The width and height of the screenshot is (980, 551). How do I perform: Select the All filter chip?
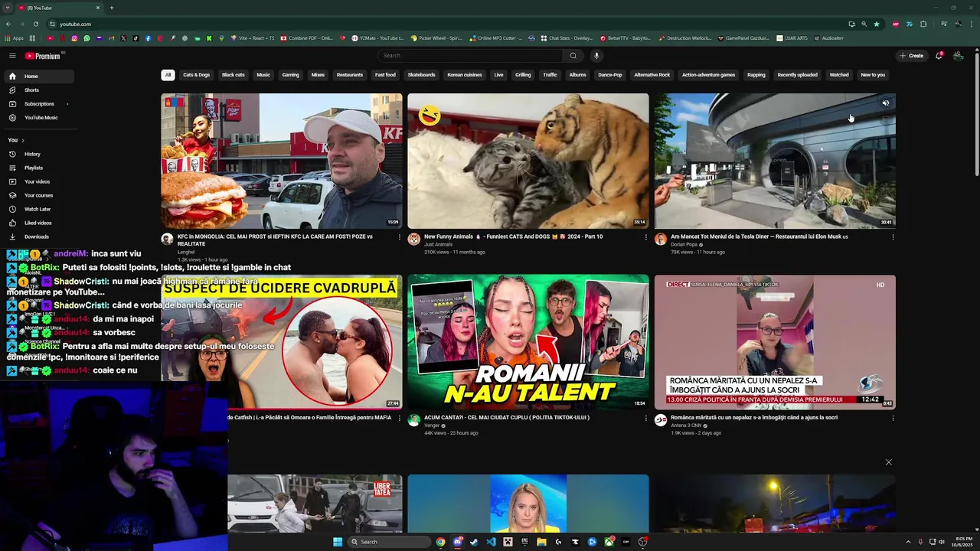point(168,75)
